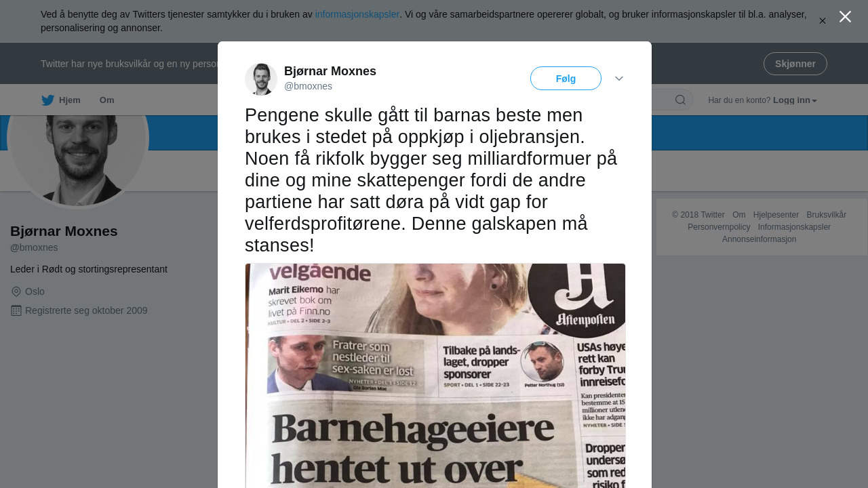
Task: Click the search magnifier icon
Action: click(x=680, y=100)
